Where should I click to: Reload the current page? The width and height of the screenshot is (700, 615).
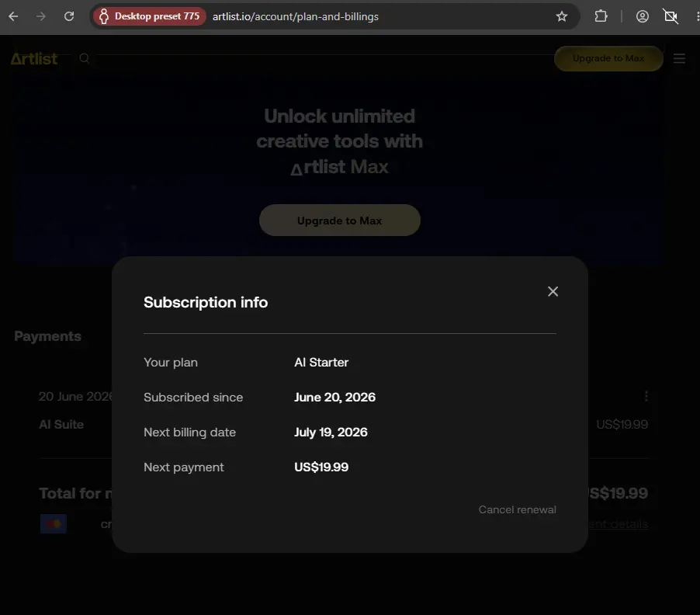point(69,16)
